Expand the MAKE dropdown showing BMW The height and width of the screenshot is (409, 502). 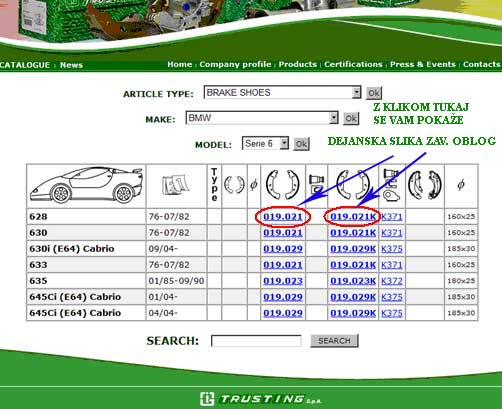(333, 118)
